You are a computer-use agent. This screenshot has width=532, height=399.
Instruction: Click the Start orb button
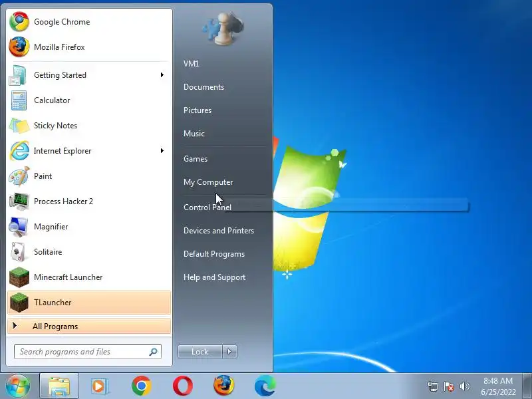pyautogui.click(x=18, y=386)
